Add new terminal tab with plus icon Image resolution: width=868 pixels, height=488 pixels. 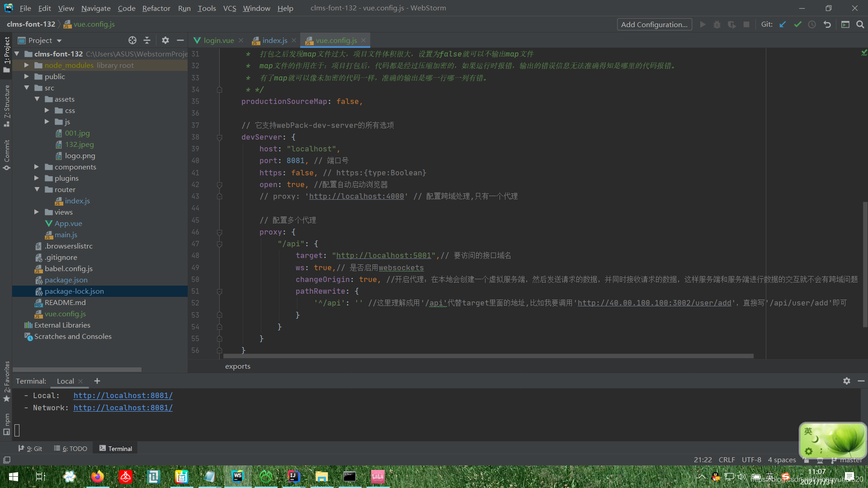97,381
